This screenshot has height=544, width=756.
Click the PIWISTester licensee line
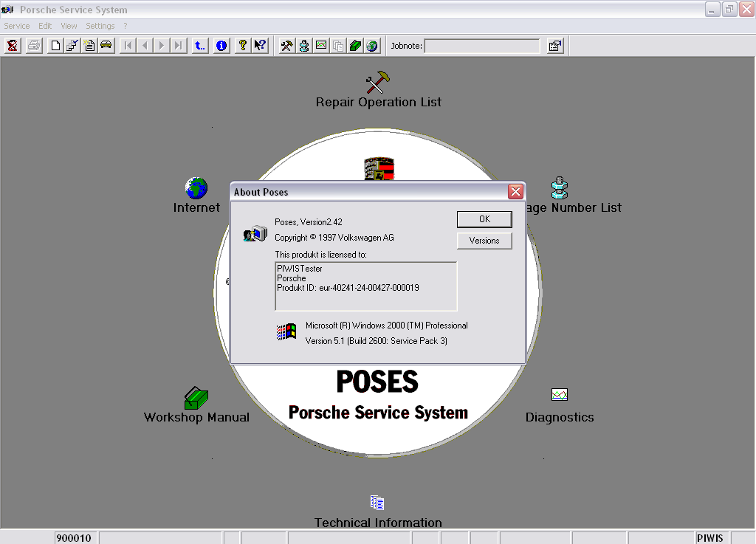click(300, 269)
